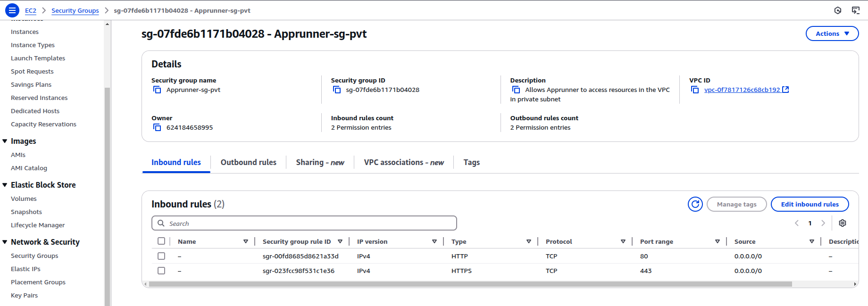The width and height of the screenshot is (868, 306).
Task: Open the Actions dropdown
Action: [x=832, y=33]
